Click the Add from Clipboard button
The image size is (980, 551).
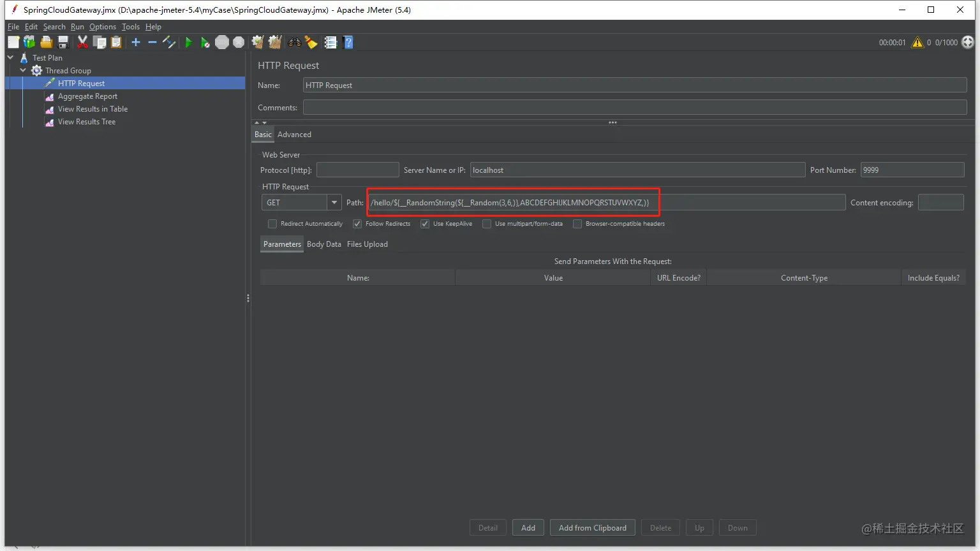[x=593, y=527]
